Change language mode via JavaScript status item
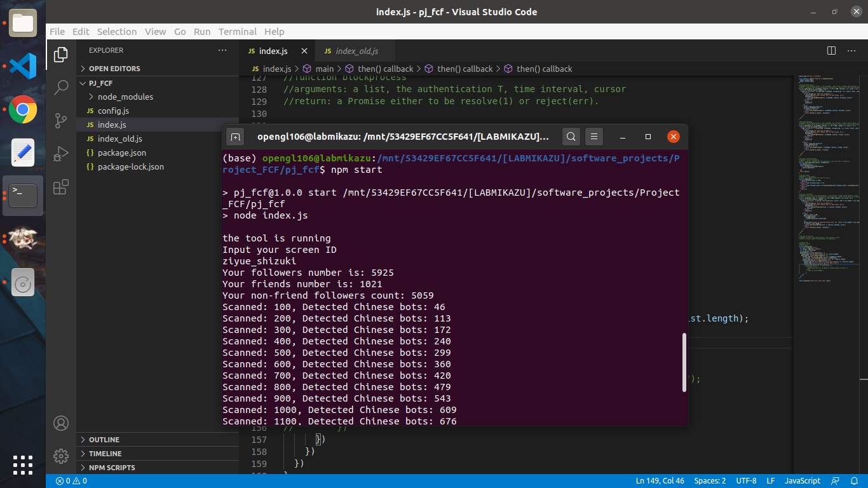 [803, 481]
